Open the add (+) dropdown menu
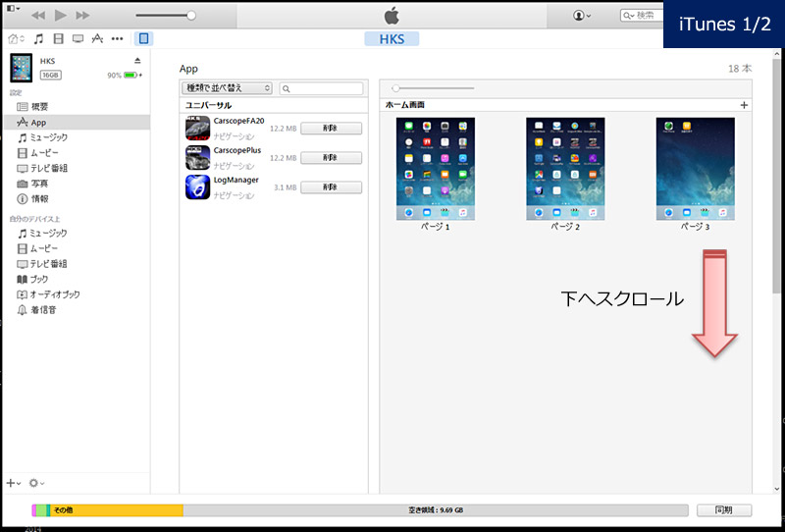Screen dimensions: 785x532 click(14, 483)
